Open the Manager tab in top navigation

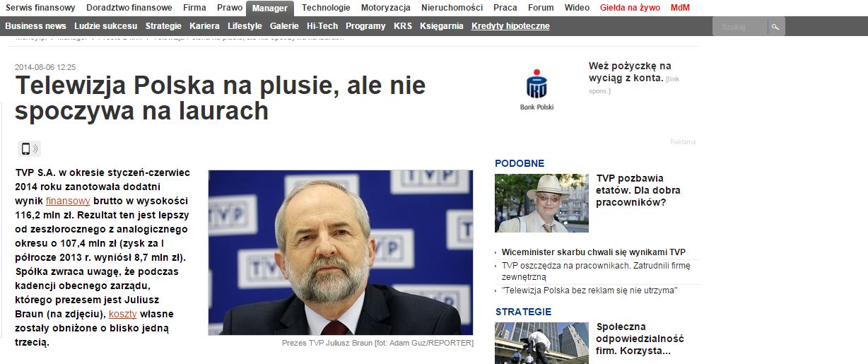click(270, 8)
